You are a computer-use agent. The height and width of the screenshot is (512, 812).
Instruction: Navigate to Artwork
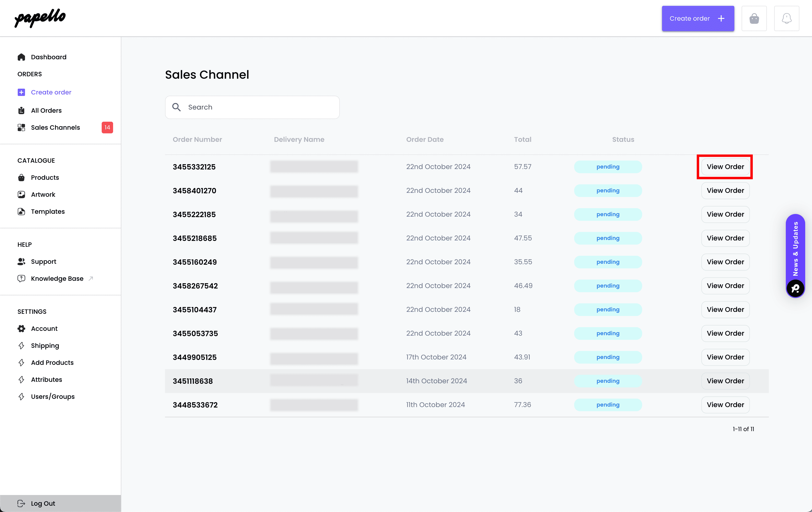point(43,194)
